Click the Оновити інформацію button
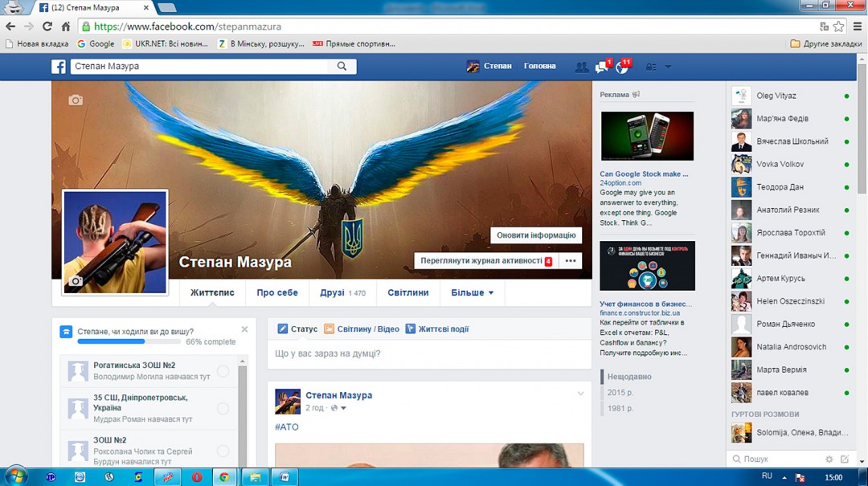Image resolution: width=868 pixels, height=486 pixels. coord(535,235)
